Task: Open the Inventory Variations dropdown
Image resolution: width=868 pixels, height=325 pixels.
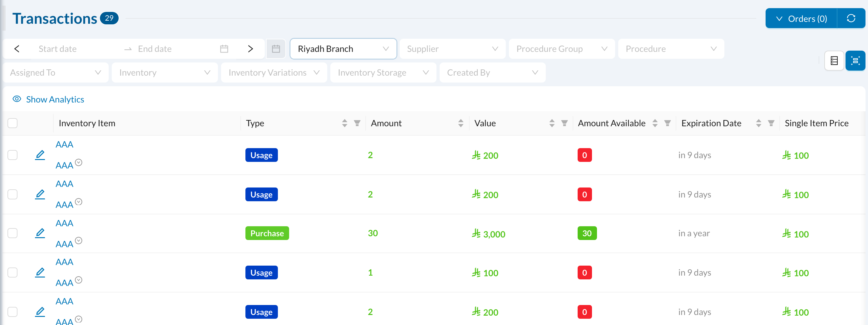Action: pyautogui.click(x=274, y=72)
